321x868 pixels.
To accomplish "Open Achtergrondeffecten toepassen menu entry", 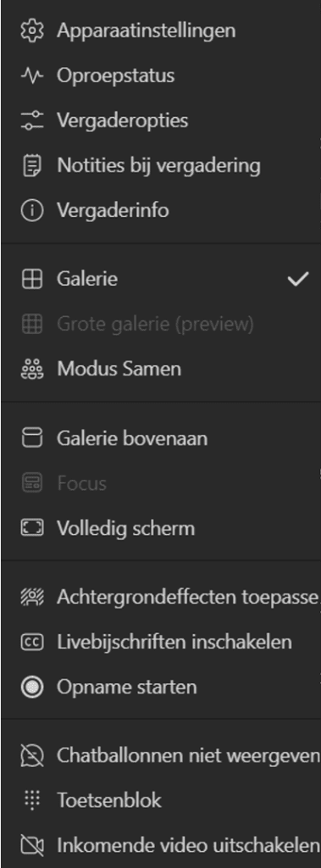I will click(161, 597).
